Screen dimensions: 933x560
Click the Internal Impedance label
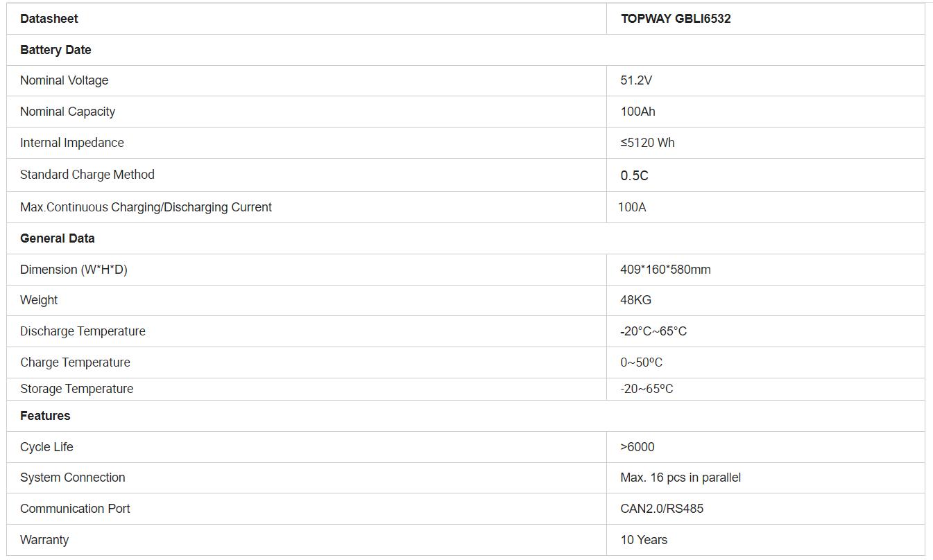coord(71,143)
